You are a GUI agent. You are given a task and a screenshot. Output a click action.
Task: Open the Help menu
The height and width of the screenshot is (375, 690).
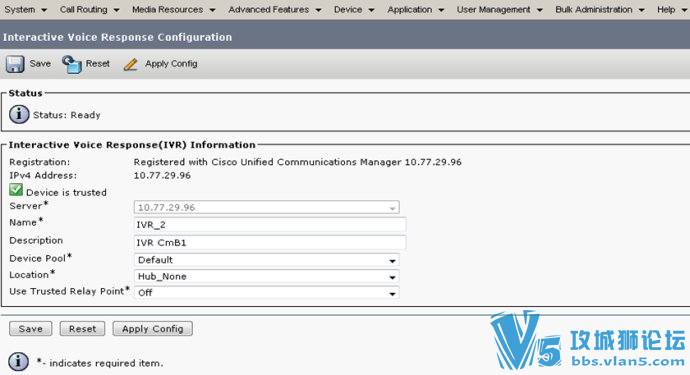(672, 9)
